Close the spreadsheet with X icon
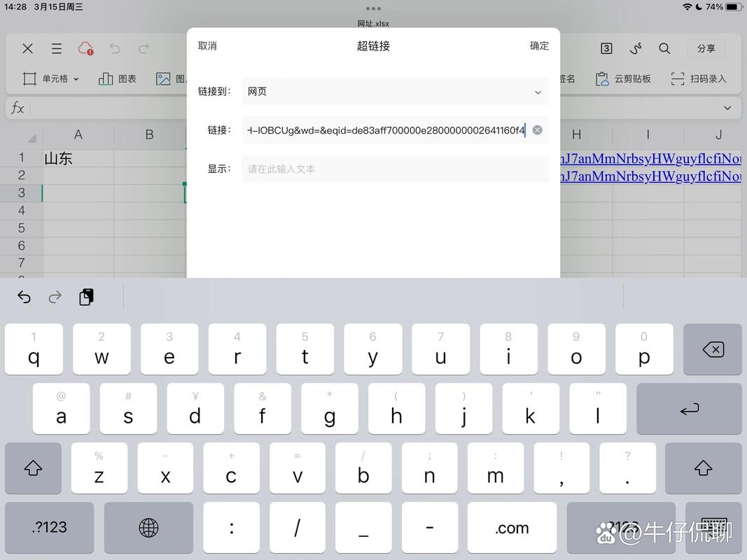747x560 pixels. (x=27, y=48)
